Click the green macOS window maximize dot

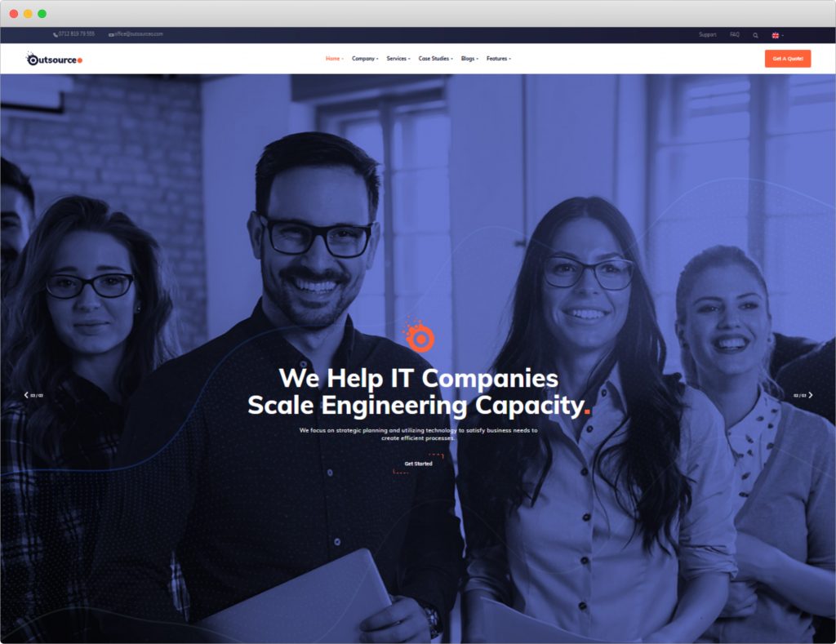pos(42,14)
